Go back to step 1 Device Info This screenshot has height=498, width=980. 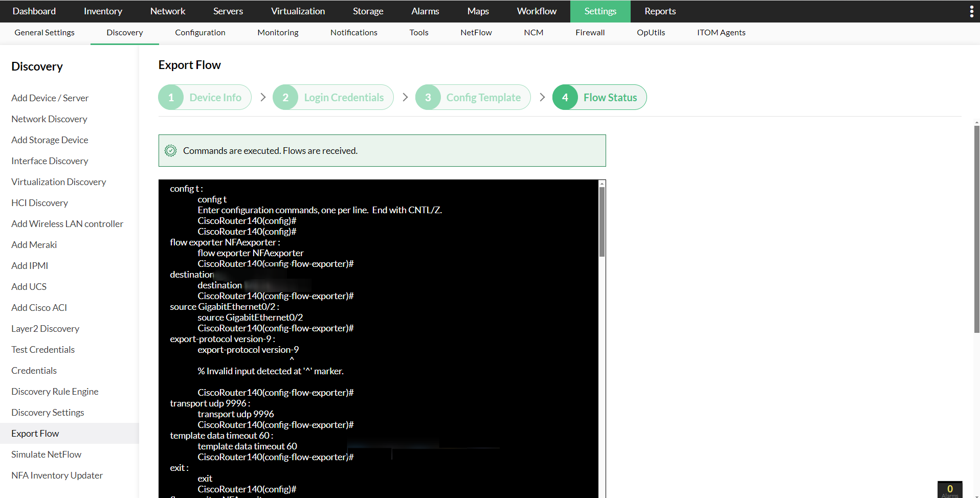205,97
